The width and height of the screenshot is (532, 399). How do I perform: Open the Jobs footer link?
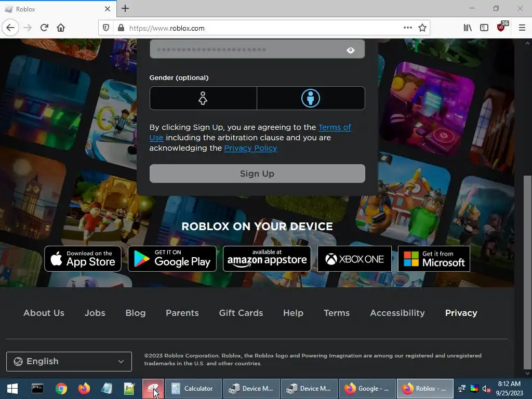coord(95,313)
